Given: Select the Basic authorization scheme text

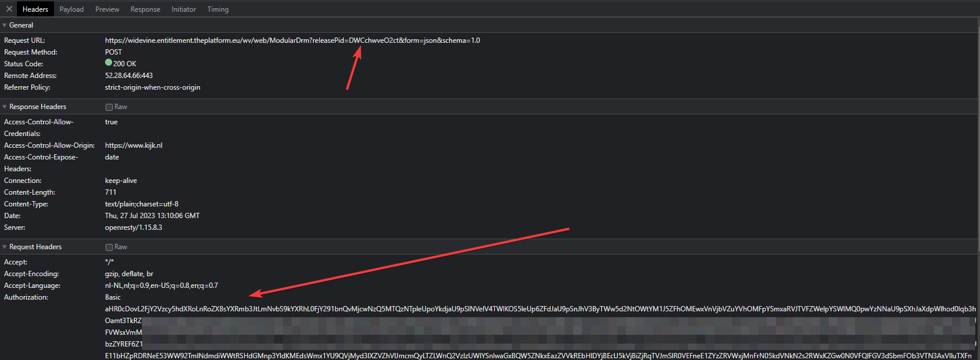Looking at the screenshot, I should (x=113, y=297).
